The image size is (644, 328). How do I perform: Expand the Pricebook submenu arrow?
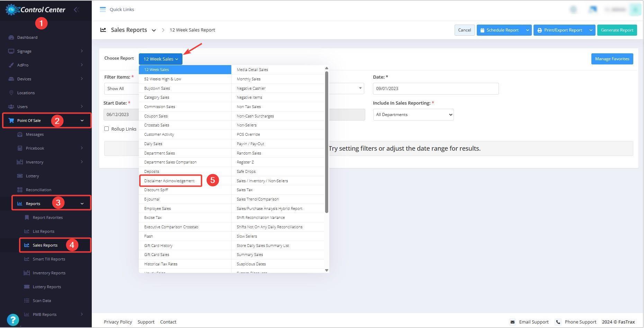coord(82,148)
